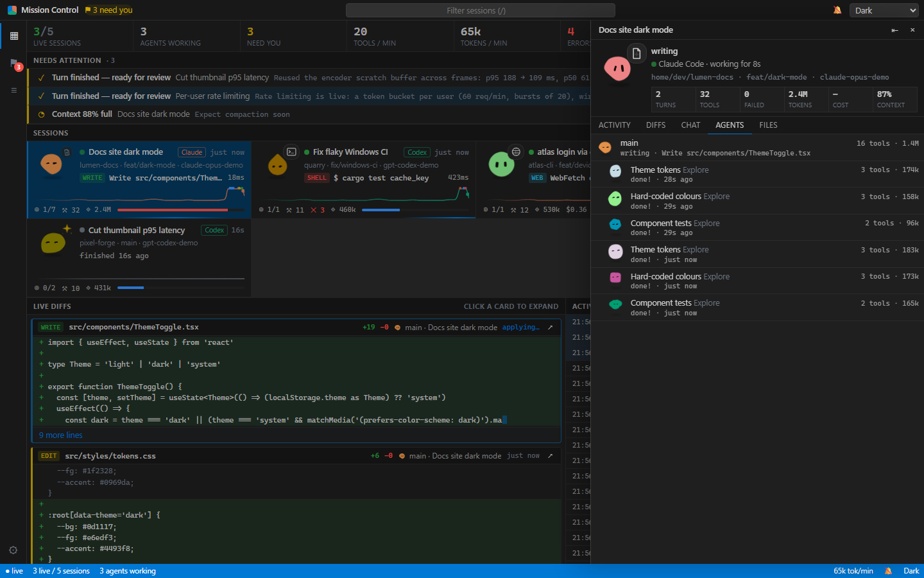Click src/styles/tokens.css diff file name
Image resolution: width=924 pixels, height=578 pixels.
click(x=110, y=456)
